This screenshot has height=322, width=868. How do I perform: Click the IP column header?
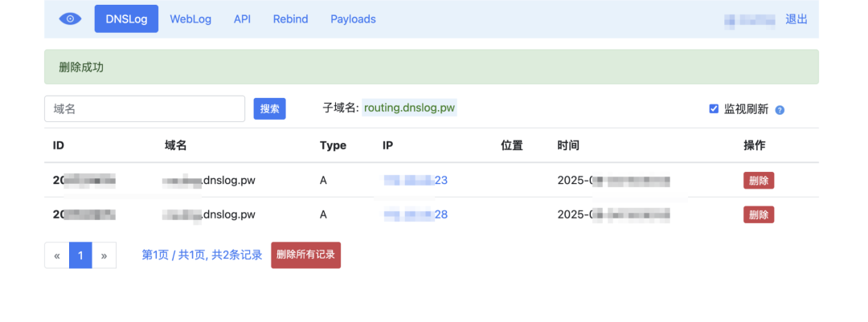point(387,145)
